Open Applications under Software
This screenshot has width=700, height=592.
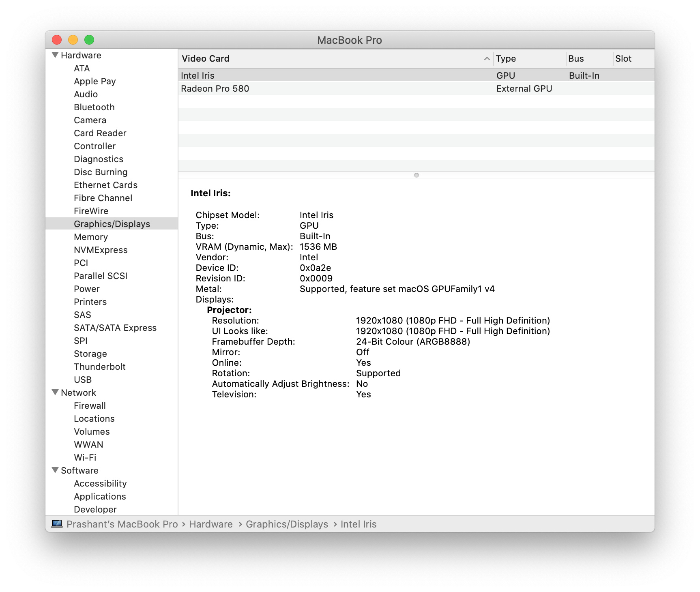100,496
